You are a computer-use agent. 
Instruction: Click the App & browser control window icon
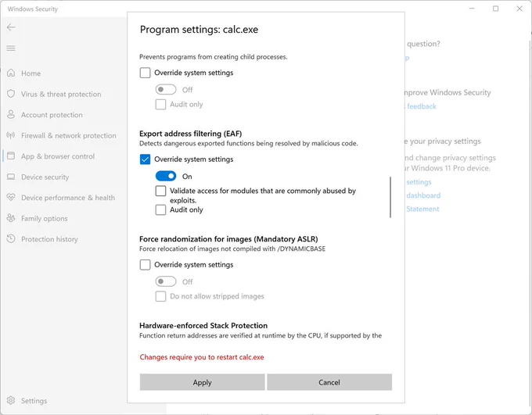click(x=11, y=156)
